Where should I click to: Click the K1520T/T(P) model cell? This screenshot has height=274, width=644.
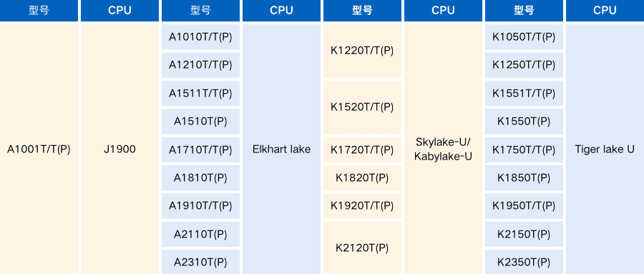click(x=362, y=107)
